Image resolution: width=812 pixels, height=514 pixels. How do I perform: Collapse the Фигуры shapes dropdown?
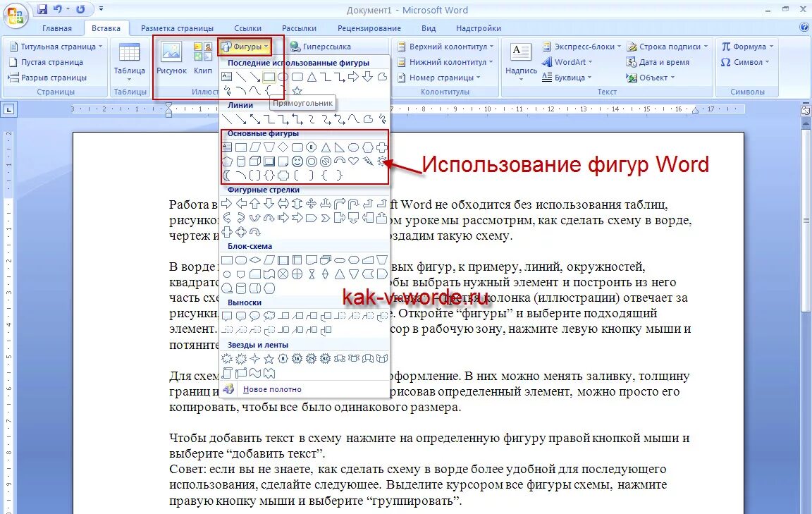(245, 47)
